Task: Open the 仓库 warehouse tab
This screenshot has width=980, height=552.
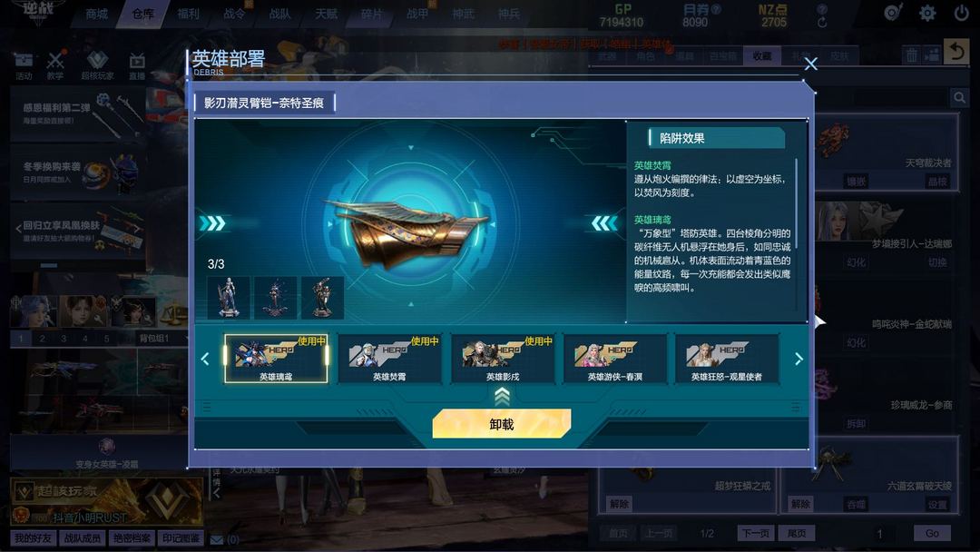Action: [x=142, y=14]
